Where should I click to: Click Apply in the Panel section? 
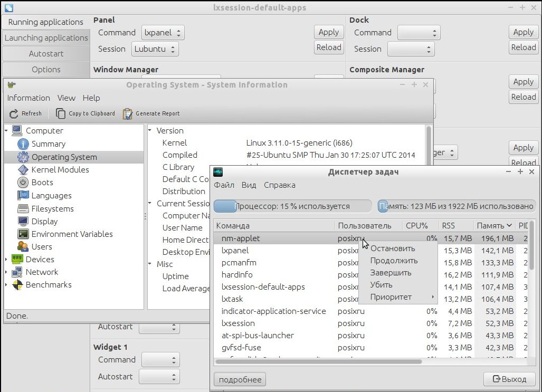pyautogui.click(x=329, y=32)
